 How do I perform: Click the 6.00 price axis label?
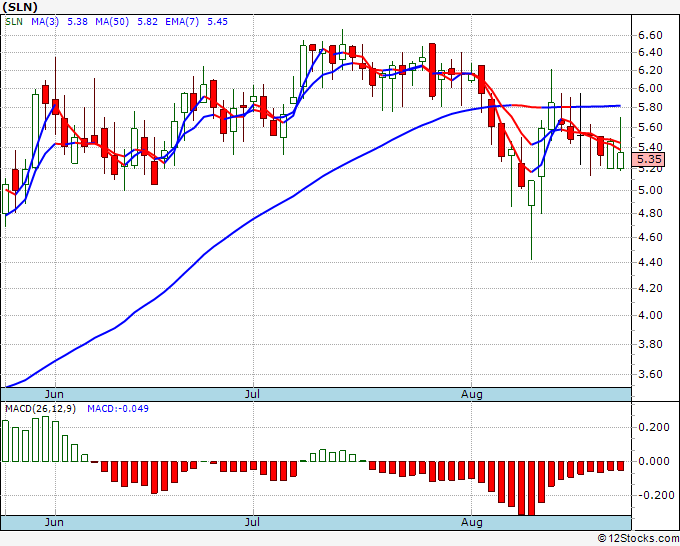[x=650, y=88]
